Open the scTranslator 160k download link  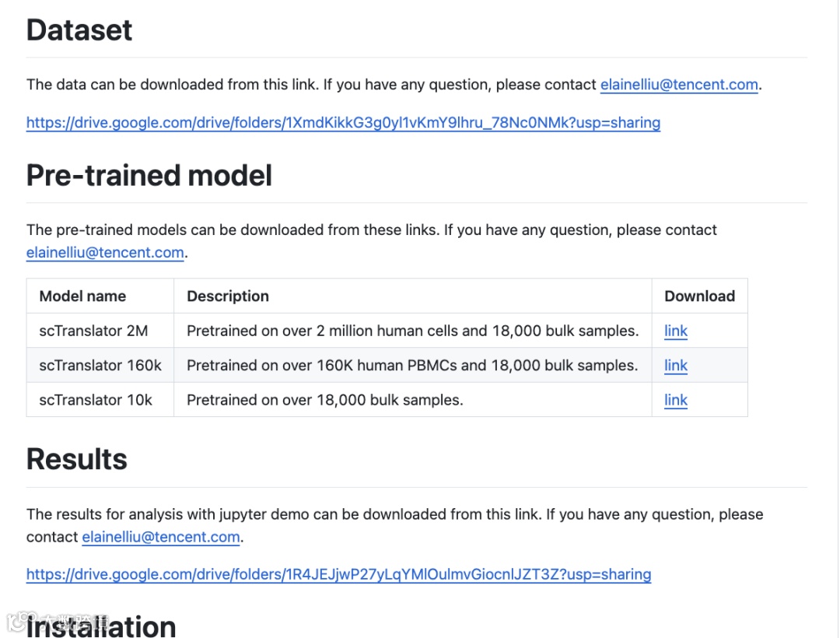[675, 366]
